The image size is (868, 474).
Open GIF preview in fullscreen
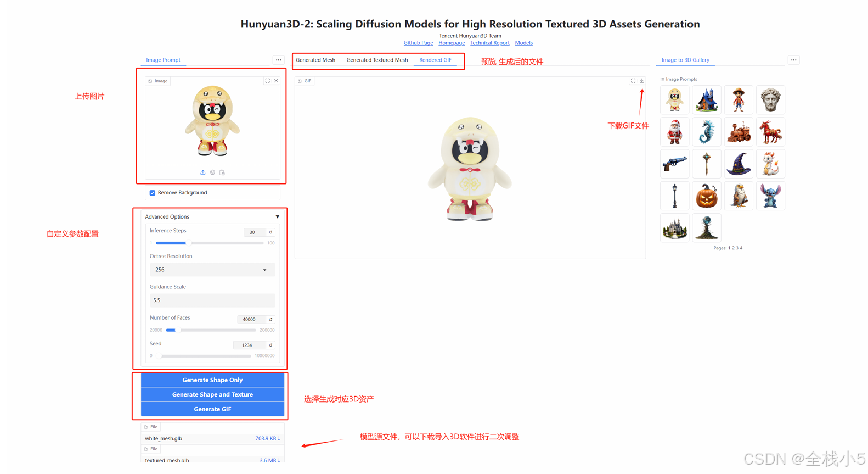pos(633,81)
